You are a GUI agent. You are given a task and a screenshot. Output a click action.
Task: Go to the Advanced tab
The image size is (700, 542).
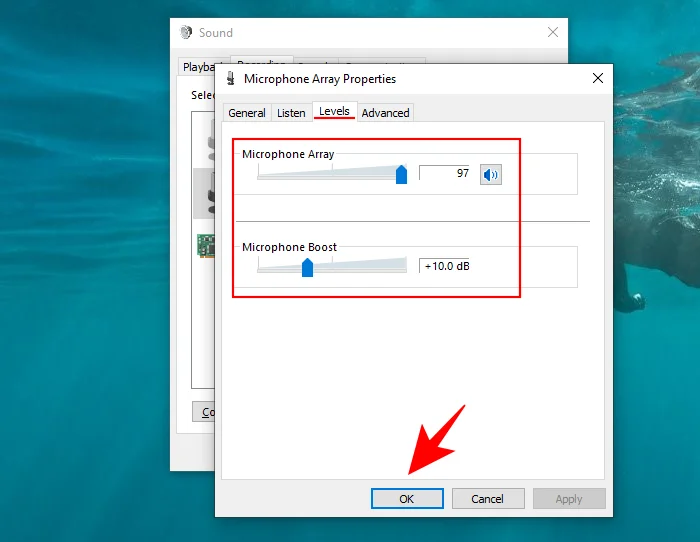tap(385, 113)
